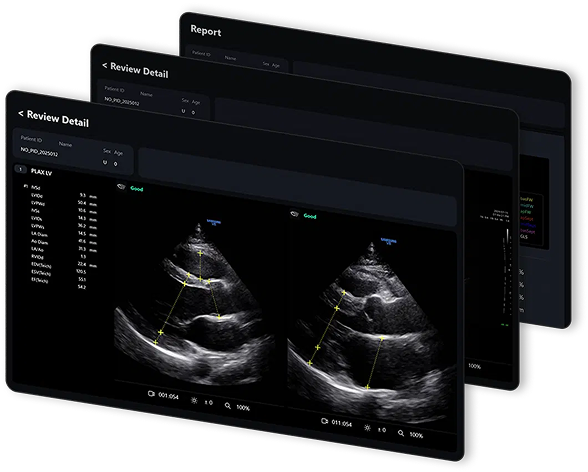
Task: Select the EDV(Teich) measurement label
Action: (x=41, y=265)
